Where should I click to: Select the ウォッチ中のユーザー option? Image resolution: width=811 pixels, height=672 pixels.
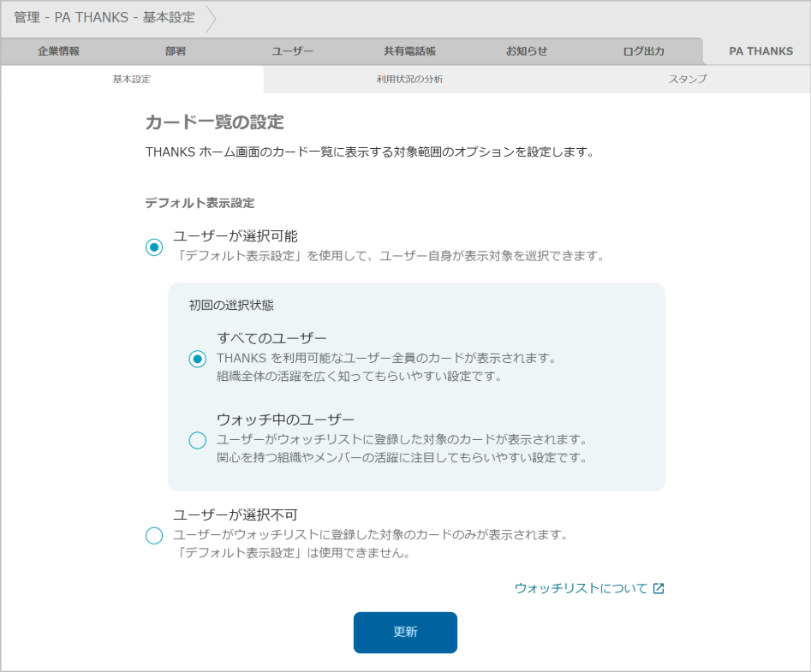197,440
